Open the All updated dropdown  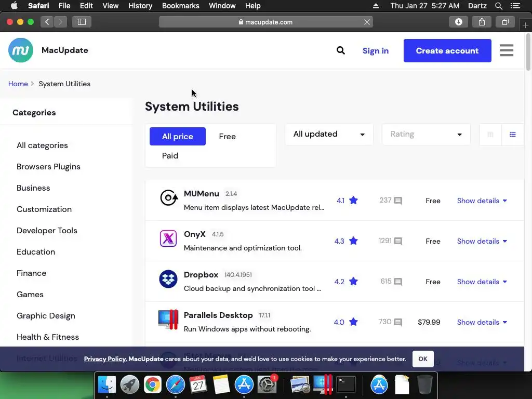(329, 135)
